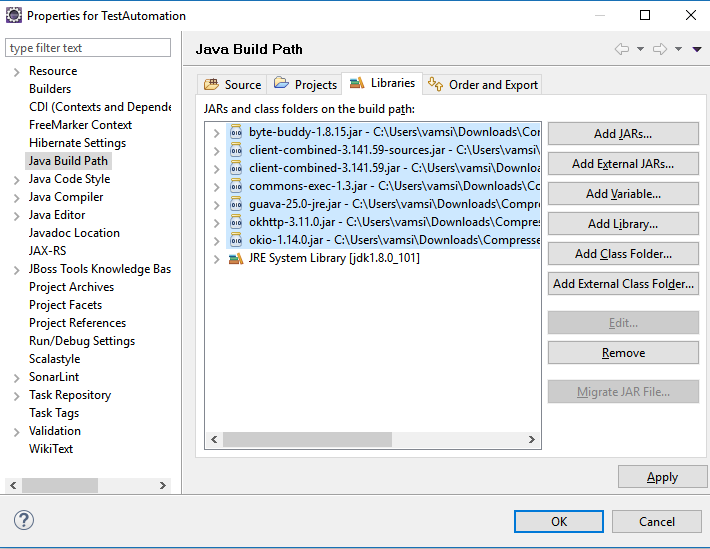Click the Help question mark icon
This screenshot has width=710, height=549.
[x=24, y=520]
